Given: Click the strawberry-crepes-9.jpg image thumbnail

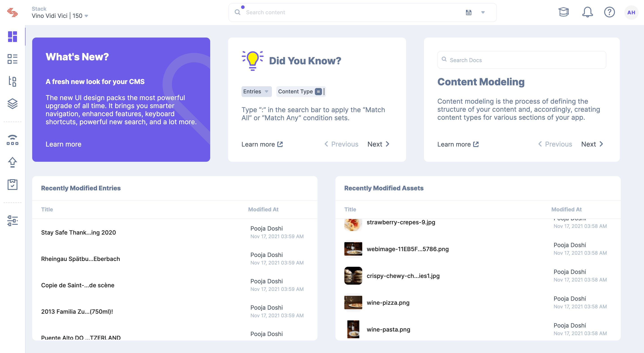Looking at the screenshot, I should click(353, 222).
